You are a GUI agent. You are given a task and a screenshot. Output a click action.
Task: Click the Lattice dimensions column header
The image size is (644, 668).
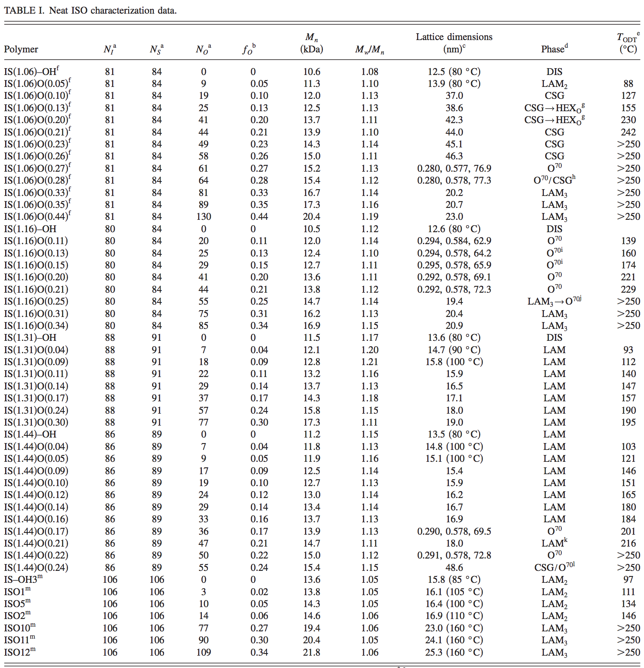point(454,43)
